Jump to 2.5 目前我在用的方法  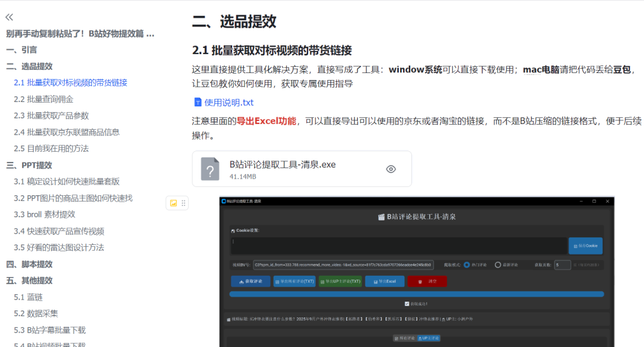tap(52, 149)
